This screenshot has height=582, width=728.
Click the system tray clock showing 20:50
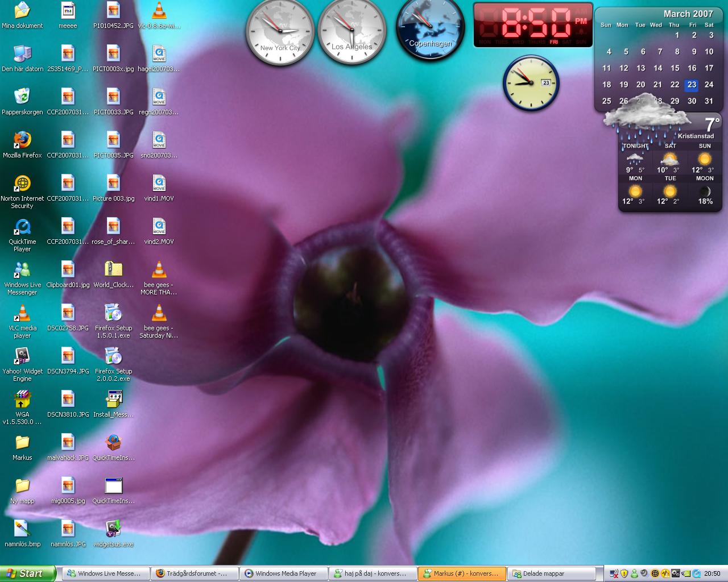pos(712,573)
